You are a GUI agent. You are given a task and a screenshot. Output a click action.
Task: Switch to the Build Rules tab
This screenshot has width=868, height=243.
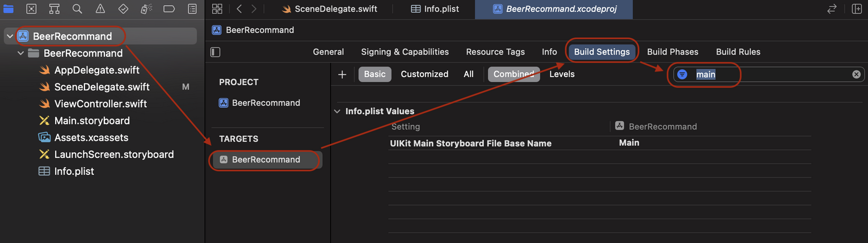point(738,52)
